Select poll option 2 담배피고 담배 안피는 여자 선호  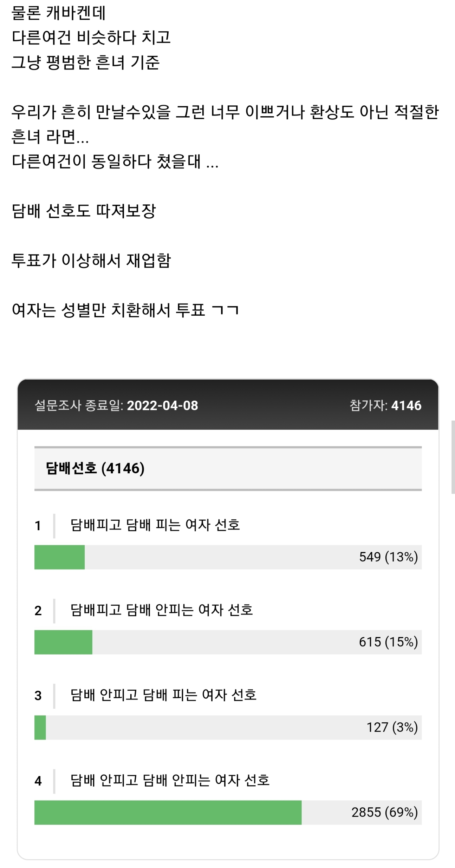pos(162,610)
